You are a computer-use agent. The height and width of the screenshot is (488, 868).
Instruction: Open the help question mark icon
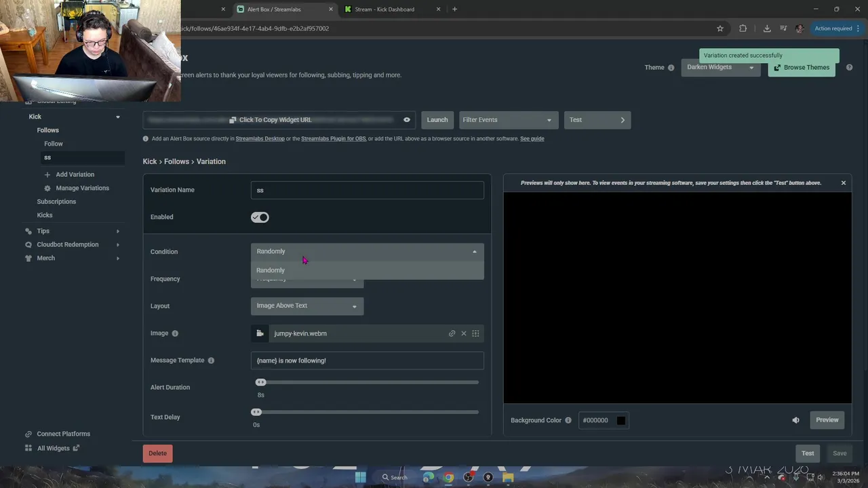[x=849, y=67]
